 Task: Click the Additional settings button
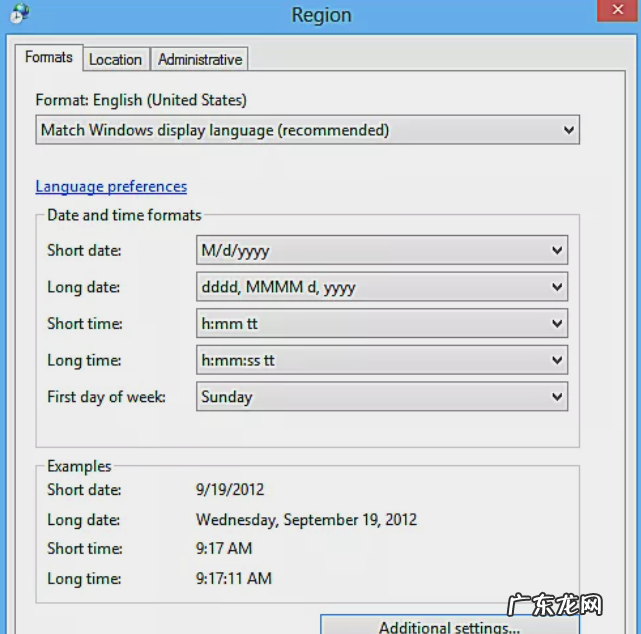click(x=450, y=625)
